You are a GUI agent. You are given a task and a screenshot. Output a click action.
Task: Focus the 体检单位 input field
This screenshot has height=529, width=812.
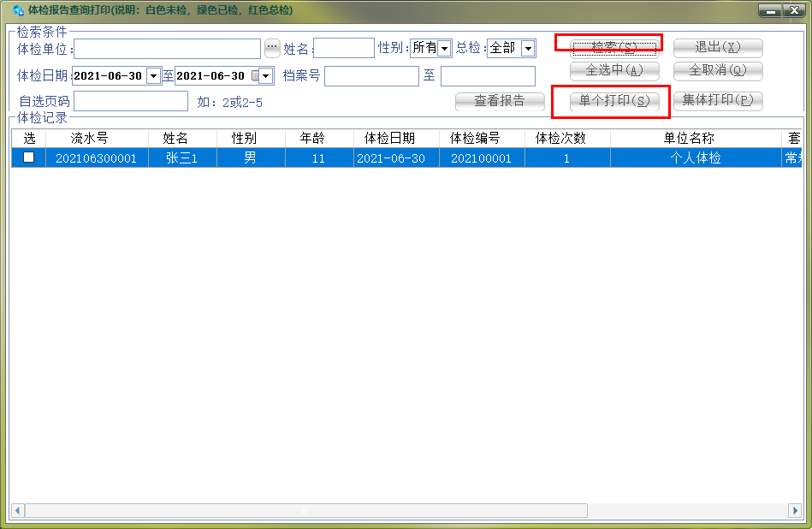click(167, 49)
